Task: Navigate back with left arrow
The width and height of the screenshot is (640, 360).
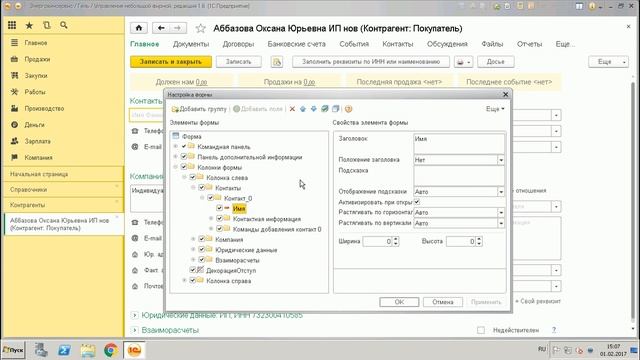Action: [161, 28]
